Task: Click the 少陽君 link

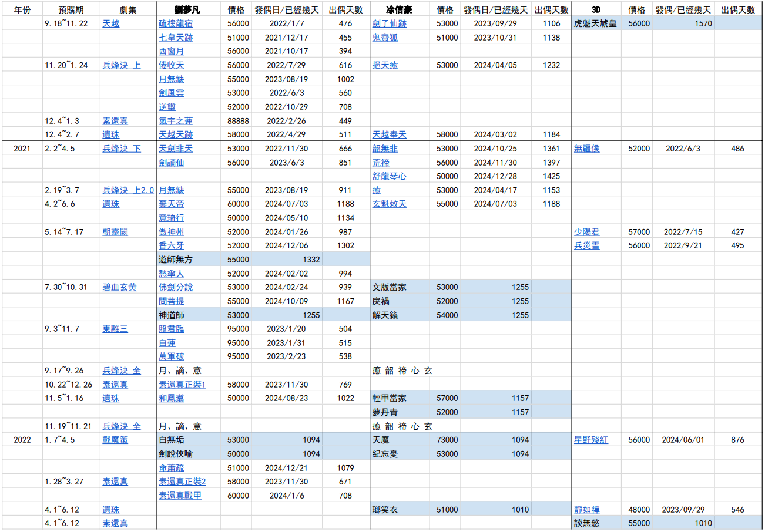Action: 587,232
